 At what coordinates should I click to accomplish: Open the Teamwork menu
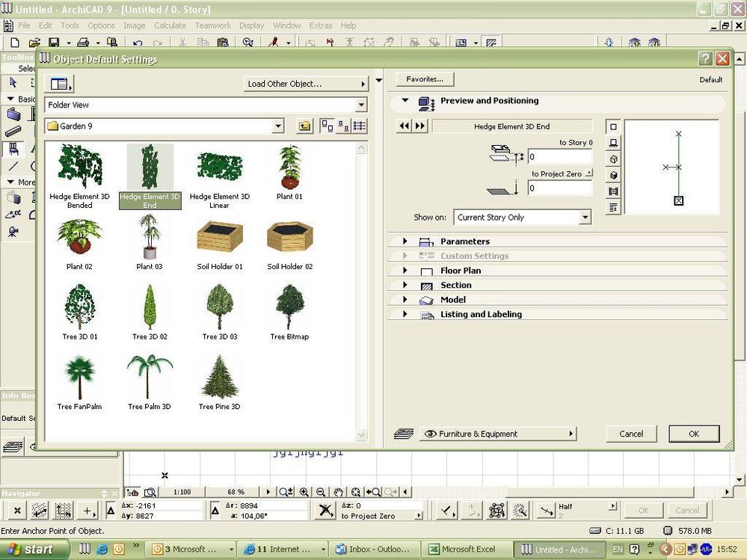213,25
